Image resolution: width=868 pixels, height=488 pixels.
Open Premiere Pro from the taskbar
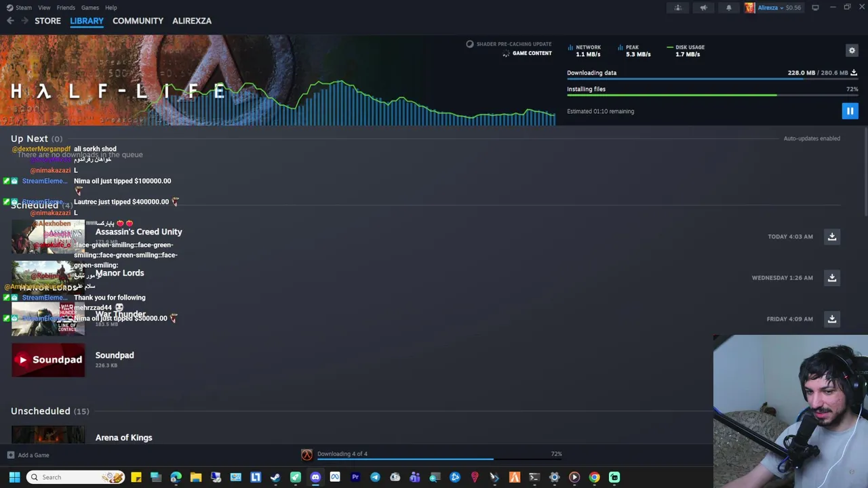click(355, 477)
